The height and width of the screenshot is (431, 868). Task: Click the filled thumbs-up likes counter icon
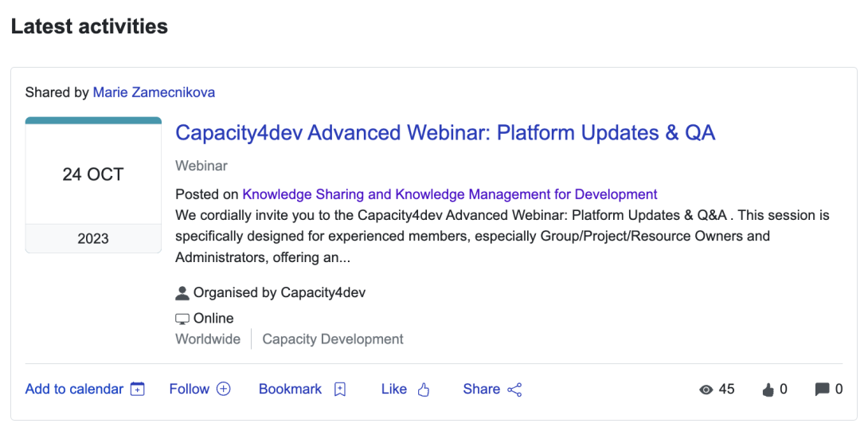(x=768, y=390)
